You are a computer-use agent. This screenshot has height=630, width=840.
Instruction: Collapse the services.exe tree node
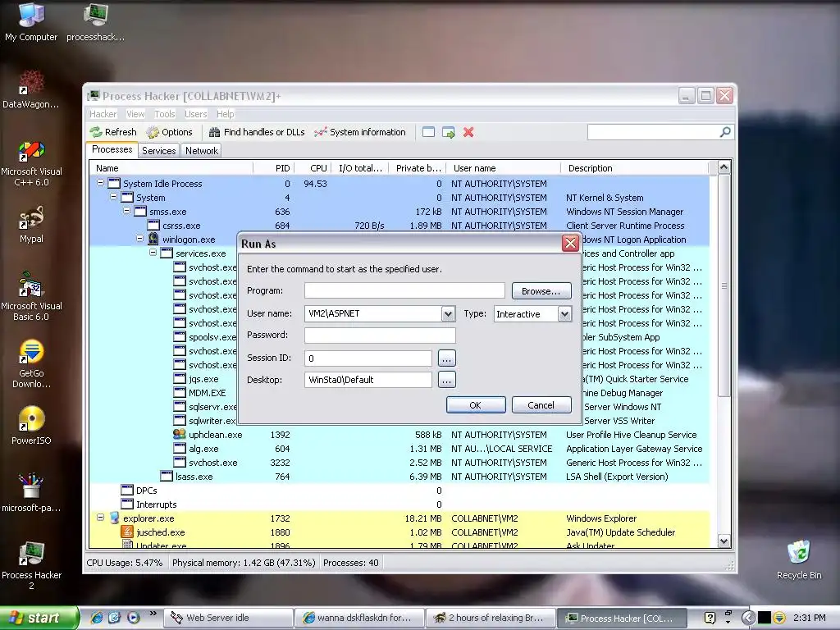click(153, 253)
